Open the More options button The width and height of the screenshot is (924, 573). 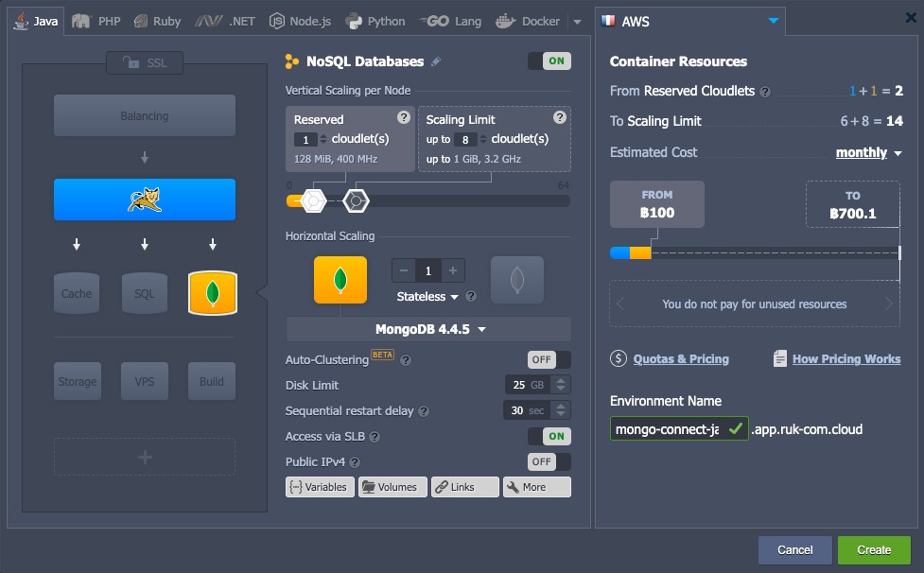point(537,487)
